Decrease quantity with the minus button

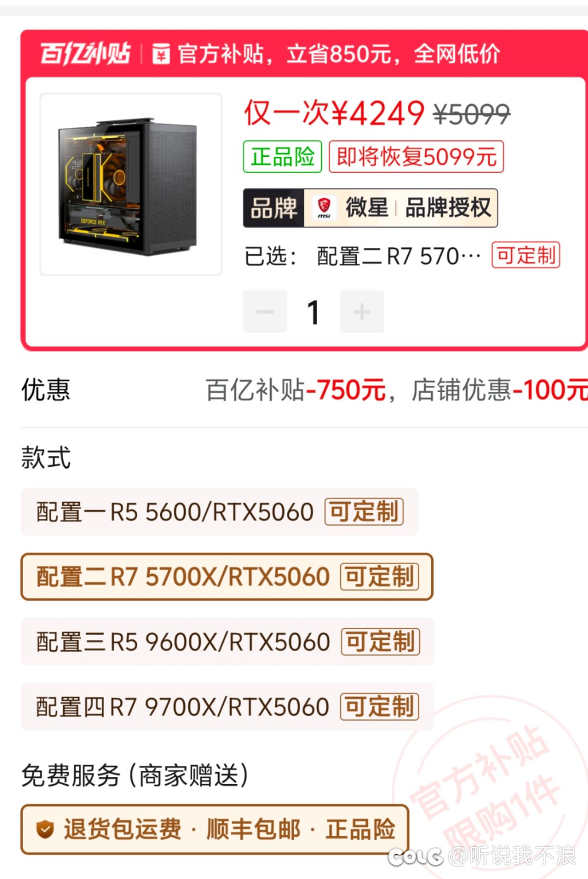(265, 312)
